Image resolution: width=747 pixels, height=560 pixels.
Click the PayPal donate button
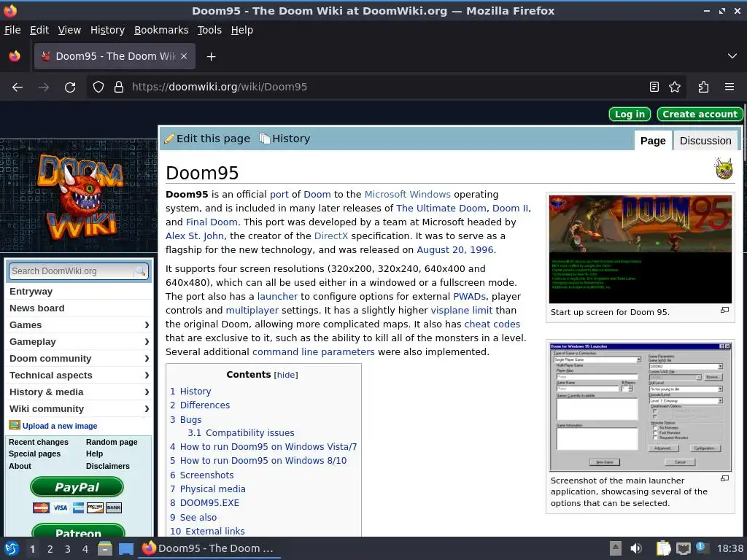(x=77, y=487)
